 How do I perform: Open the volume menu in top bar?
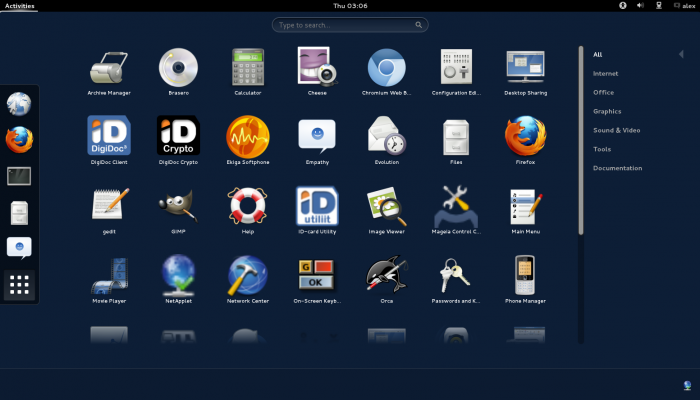click(640, 5)
